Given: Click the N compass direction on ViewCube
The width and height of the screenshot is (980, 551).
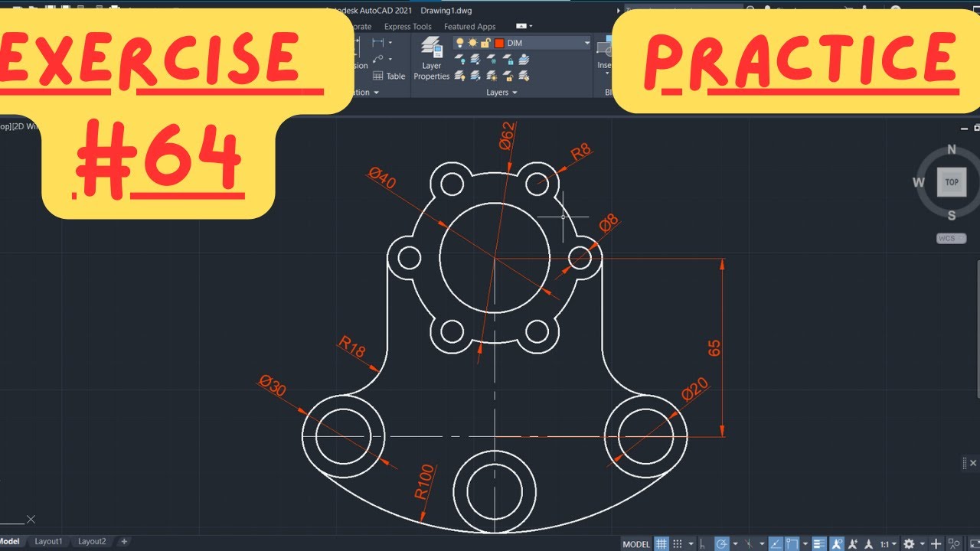Looking at the screenshot, I should pyautogui.click(x=952, y=149).
